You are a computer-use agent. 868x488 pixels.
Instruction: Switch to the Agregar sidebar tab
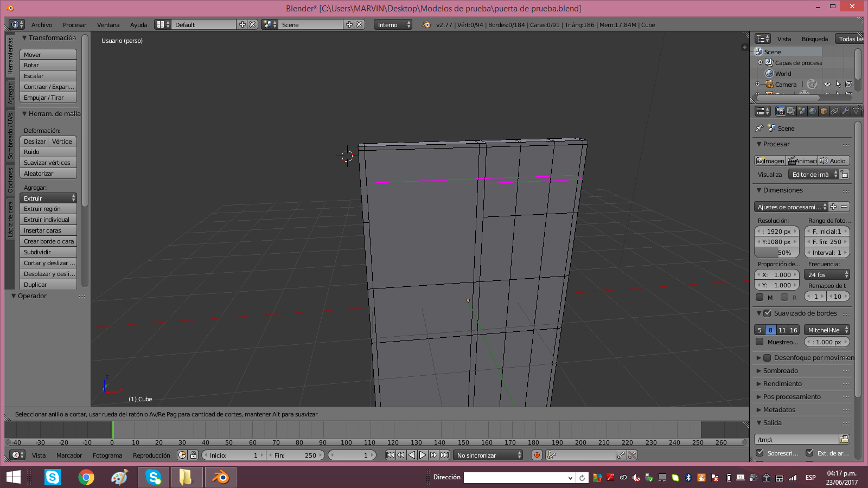click(x=10, y=93)
